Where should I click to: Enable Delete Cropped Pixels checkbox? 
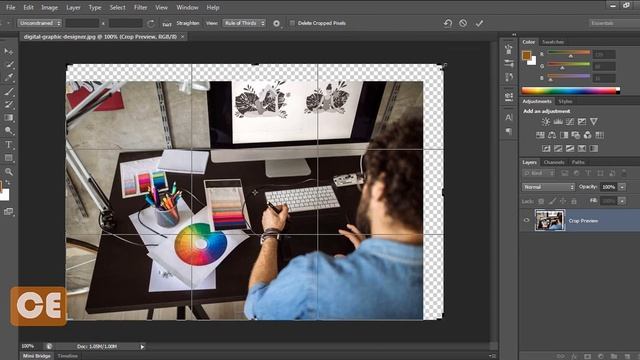click(x=292, y=23)
